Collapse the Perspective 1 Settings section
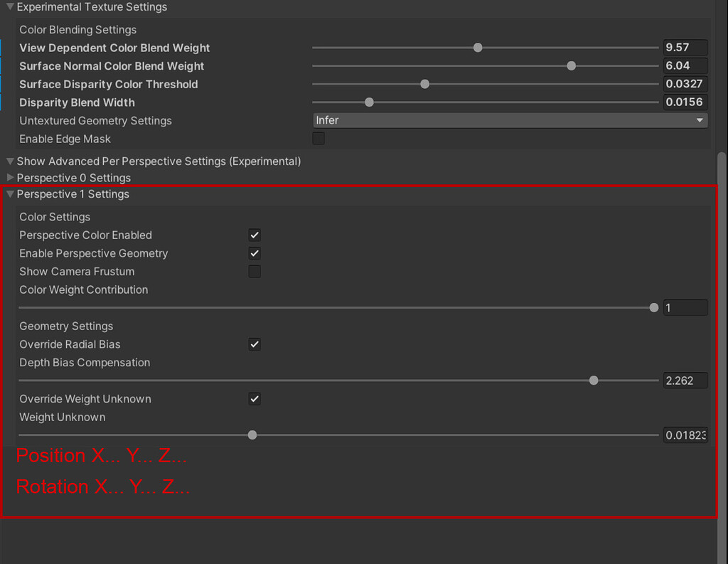 9,193
